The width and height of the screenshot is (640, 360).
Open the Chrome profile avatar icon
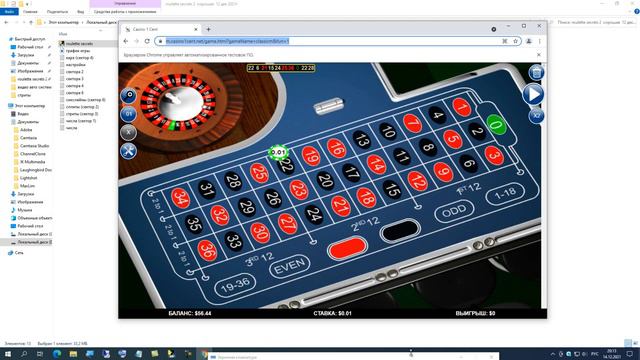point(529,41)
